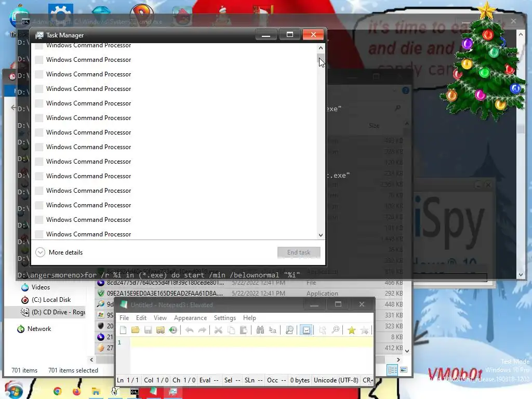Switch Explorer to details view icon
The height and width of the screenshot is (399, 532).
[393, 370]
